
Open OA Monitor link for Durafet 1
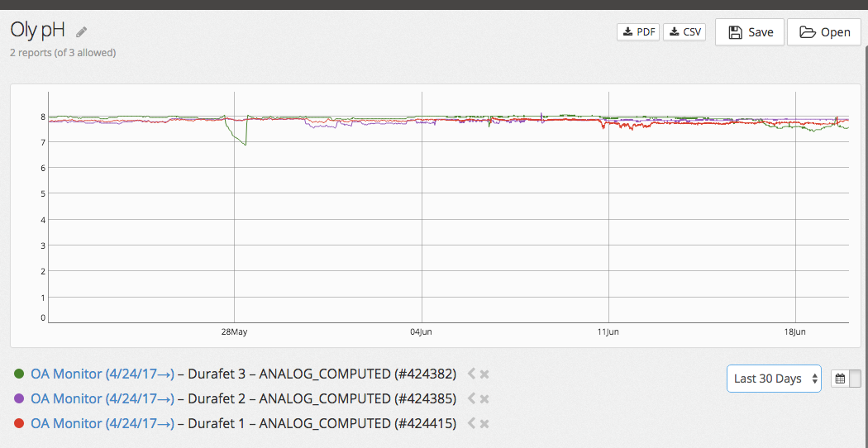[103, 424]
